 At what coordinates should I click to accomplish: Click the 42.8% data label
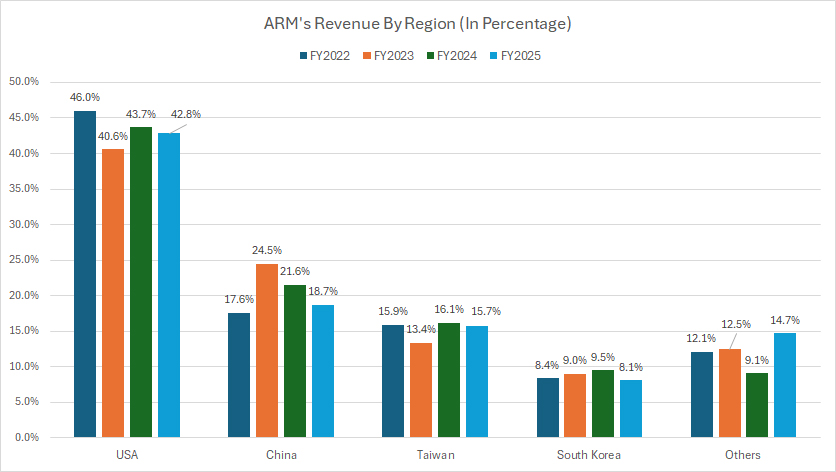pyautogui.click(x=186, y=114)
